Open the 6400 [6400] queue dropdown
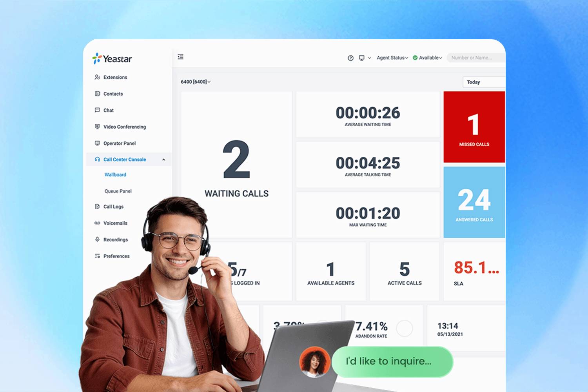588x392 pixels. [196, 82]
